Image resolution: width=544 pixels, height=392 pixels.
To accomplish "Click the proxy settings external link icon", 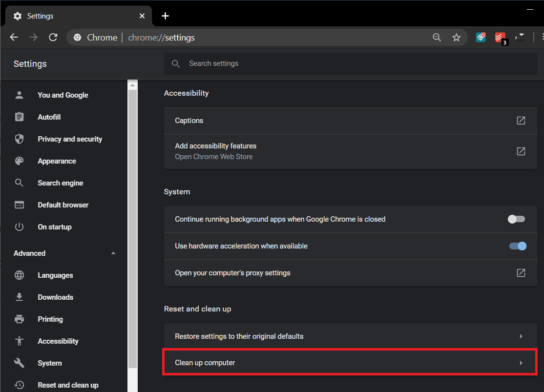I will click(521, 273).
